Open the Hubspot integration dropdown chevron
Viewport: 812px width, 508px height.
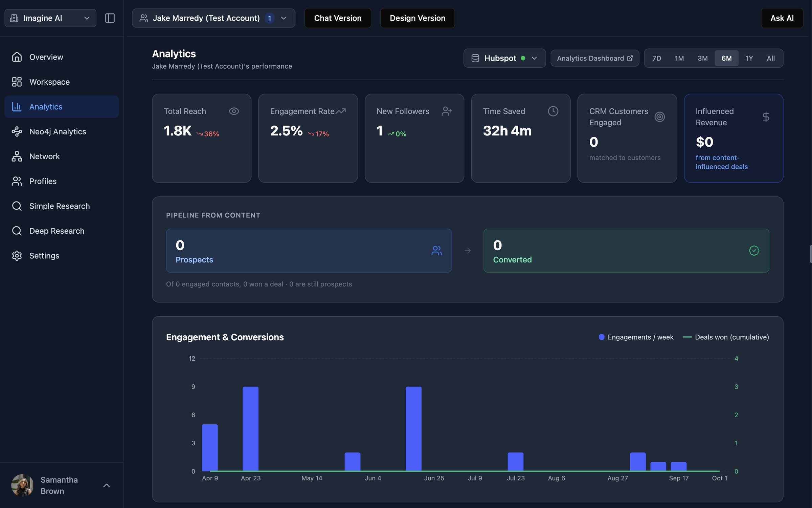[x=534, y=58]
